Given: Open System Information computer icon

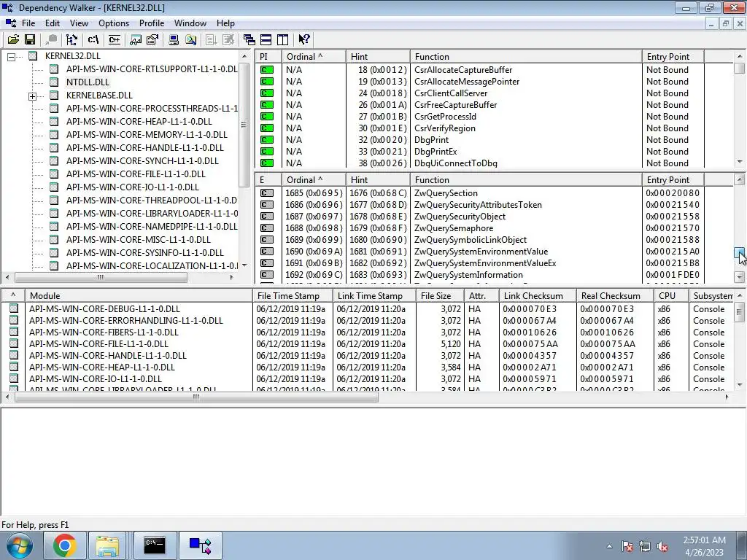Looking at the screenshot, I should (x=174, y=39).
